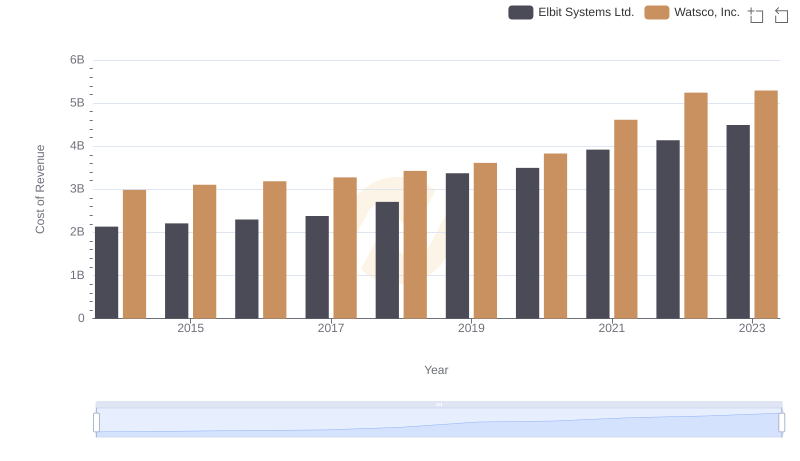This screenshot has height=461, width=800.
Task: Select the 2020 Elbit Systems dark bar
Action: (x=527, y=243)
